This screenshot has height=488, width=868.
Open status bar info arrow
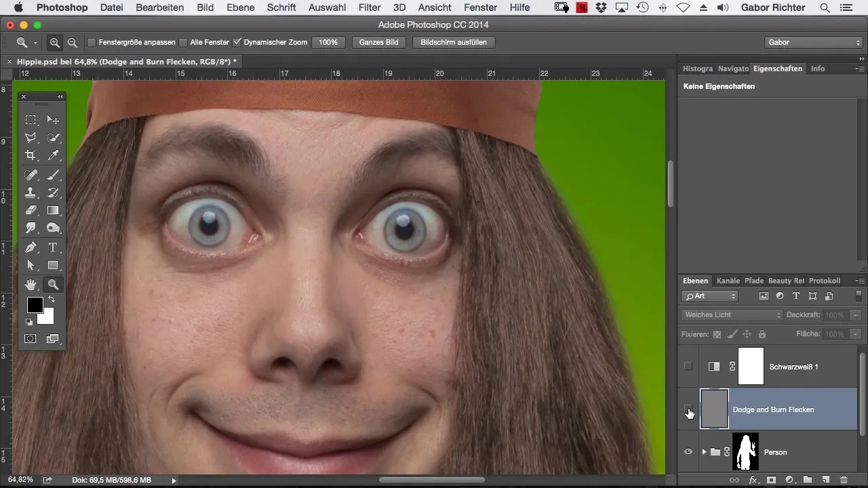pos(174,480)
